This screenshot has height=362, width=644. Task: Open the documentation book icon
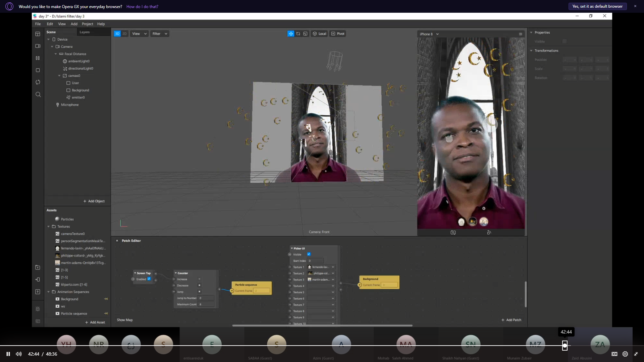tap(38, 321)
